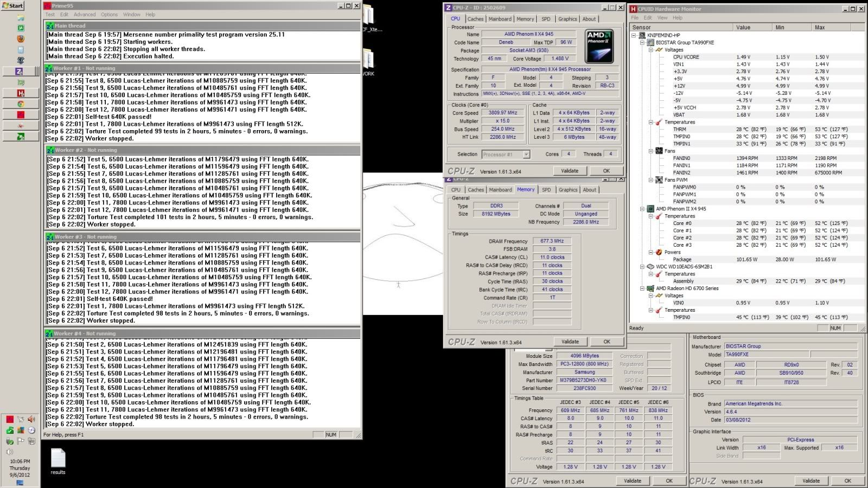Click the Prime95 taskbar button
The width and height of the screenshot is (868, 488).
(x=21, y=114)
